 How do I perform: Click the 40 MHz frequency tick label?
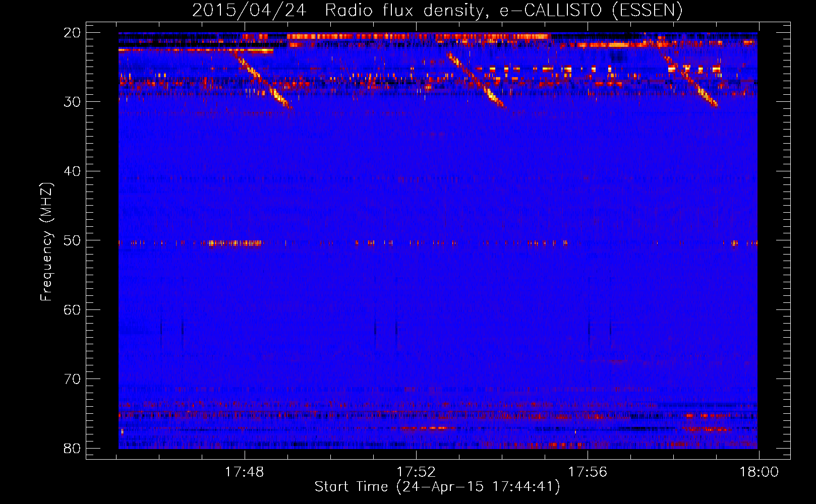click(x=73, y=171)
